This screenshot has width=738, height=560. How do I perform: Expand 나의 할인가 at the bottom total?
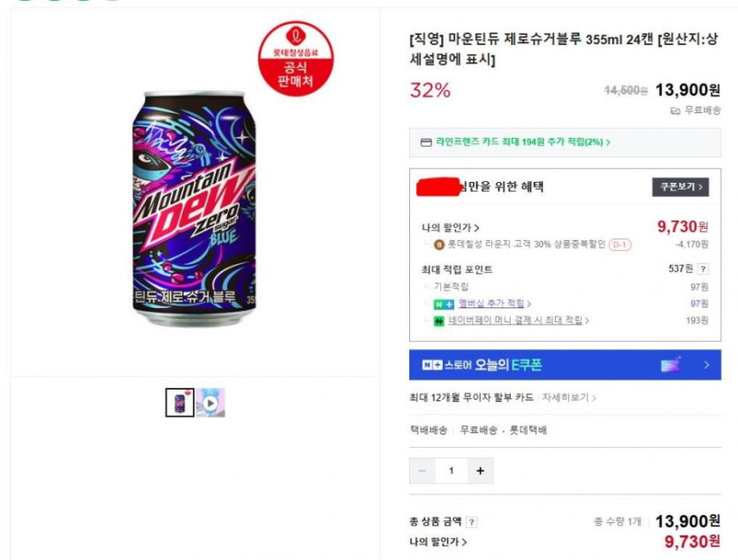click(437, 542)
